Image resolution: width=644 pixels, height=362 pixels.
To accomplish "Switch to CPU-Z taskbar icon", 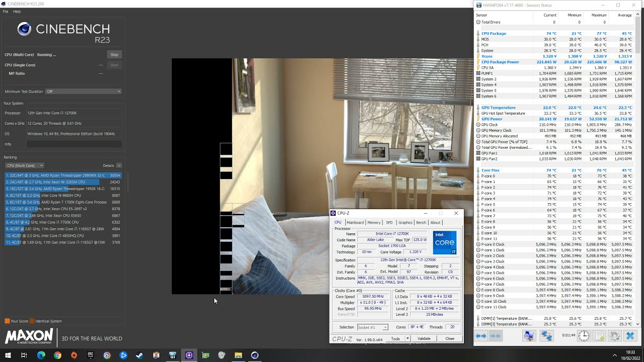I will point(189,355).
